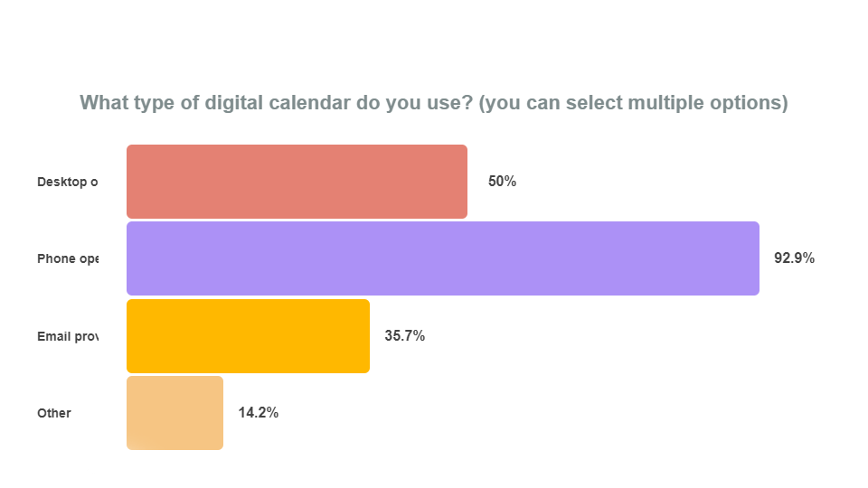Click the 35.7% value label
868x488 pixels.
(405, 336)
